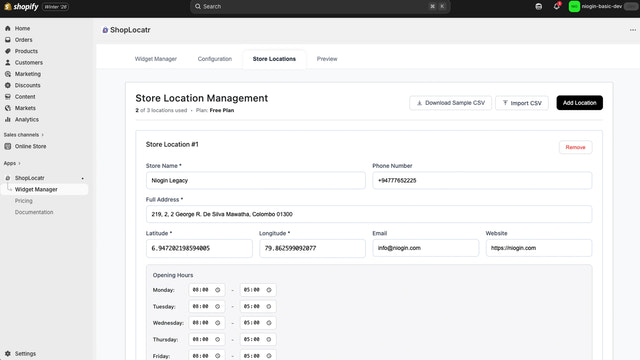640x360 pixels.
Task: Open the Settings gear icon
Action: click(8, 353)
